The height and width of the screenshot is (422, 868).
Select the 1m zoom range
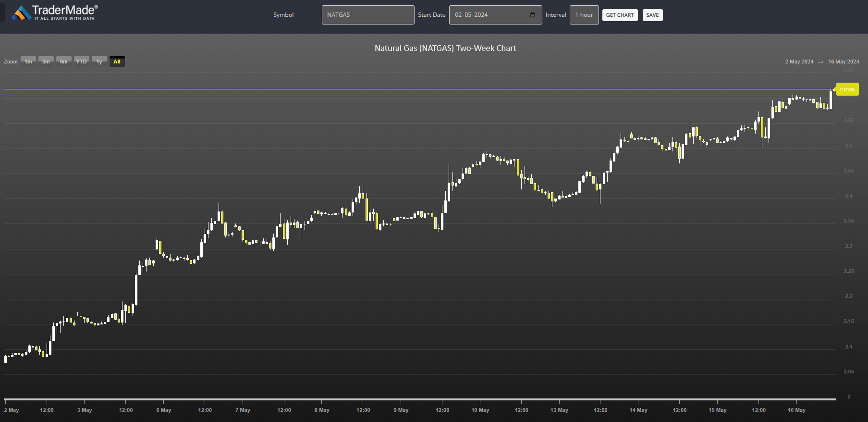click(28, 62)
